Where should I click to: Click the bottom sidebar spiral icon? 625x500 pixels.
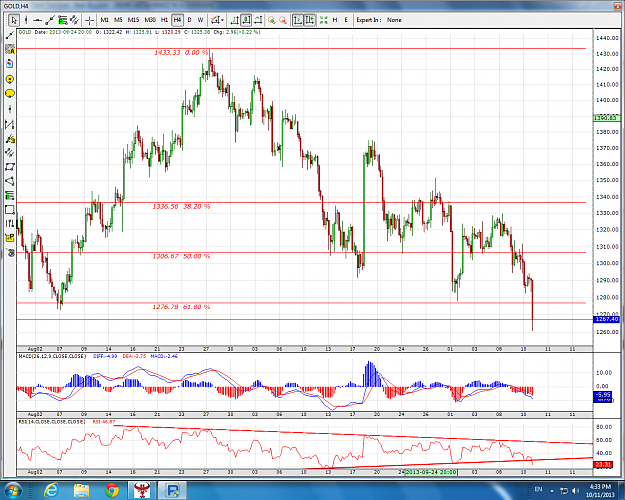click(10, 252)
